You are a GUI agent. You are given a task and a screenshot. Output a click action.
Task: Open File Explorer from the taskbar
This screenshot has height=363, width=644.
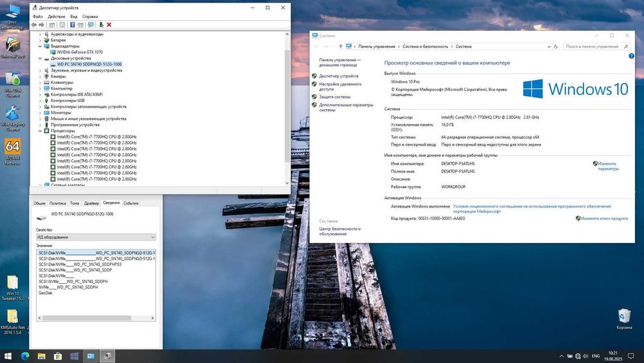(x=41, y=356)
